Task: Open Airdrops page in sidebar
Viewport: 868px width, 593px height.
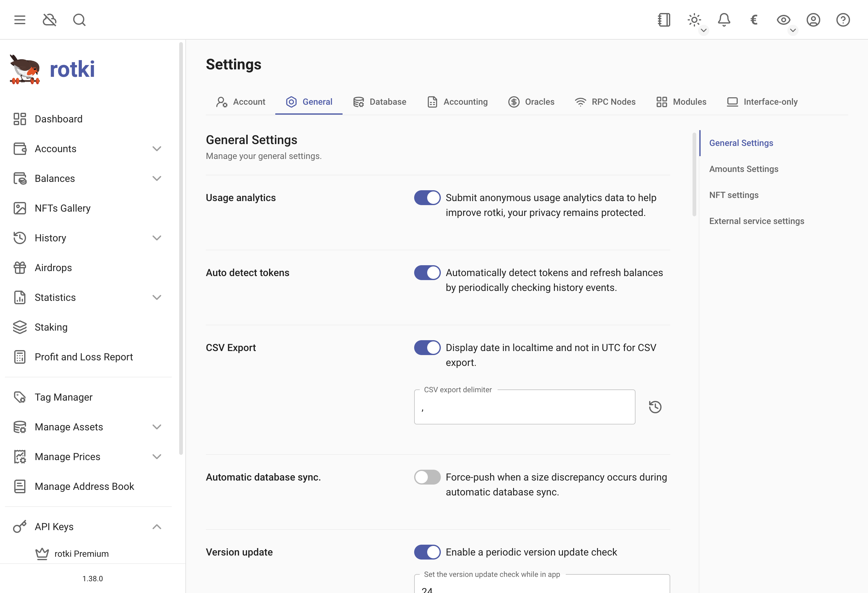Action: coord(89,268)
